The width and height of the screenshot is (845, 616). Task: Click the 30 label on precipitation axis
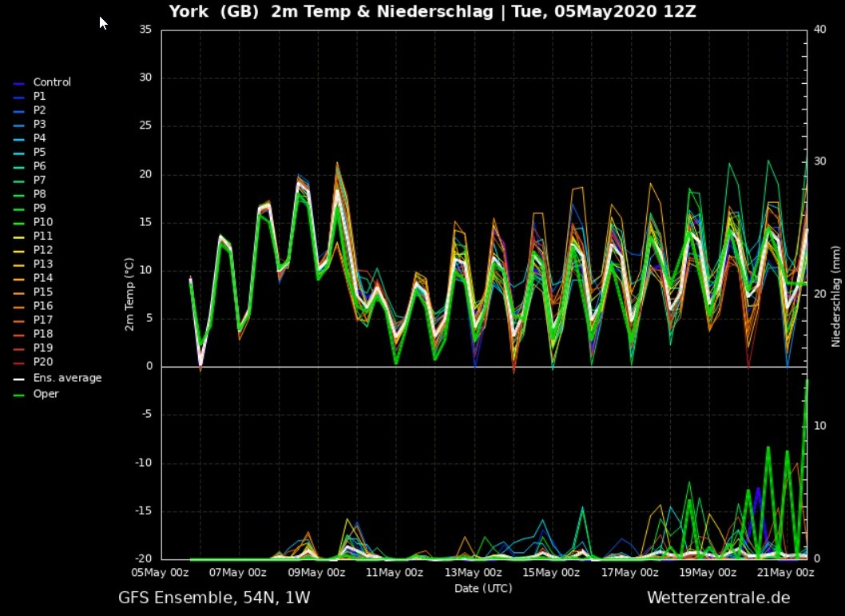point(819,161)
